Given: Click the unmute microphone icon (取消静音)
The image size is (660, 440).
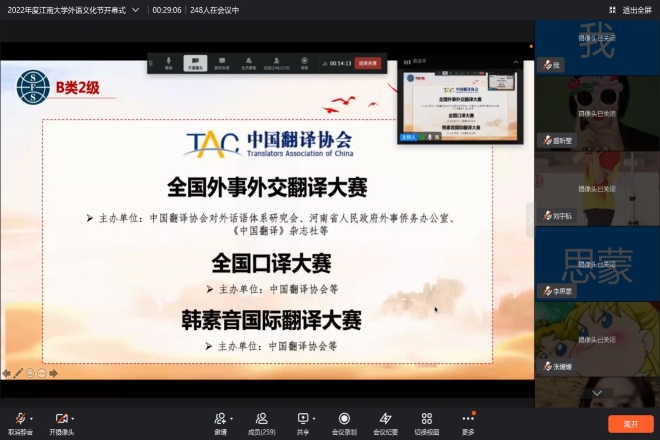Looking at the screenshot, I should click(20, 419).
